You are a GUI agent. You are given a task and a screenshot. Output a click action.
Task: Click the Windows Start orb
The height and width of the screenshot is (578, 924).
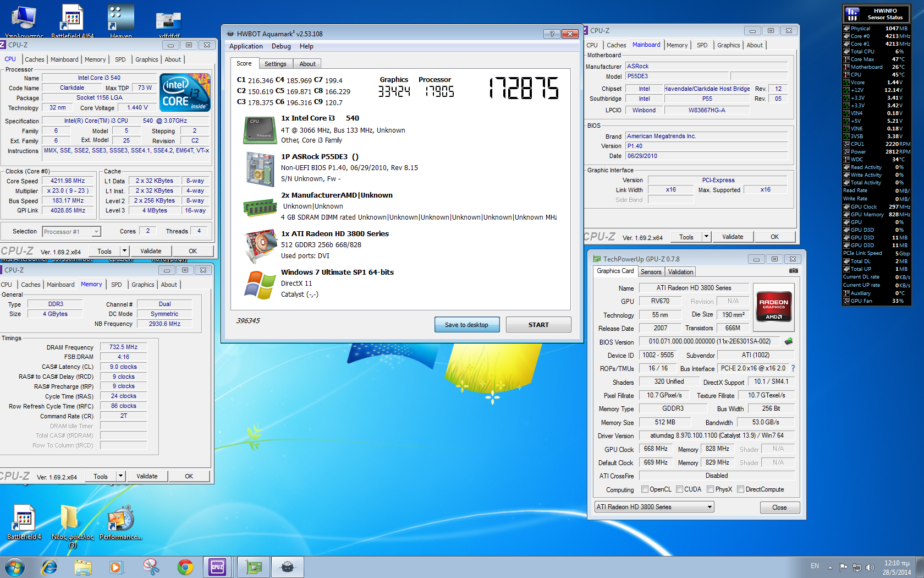click(15, 567)
